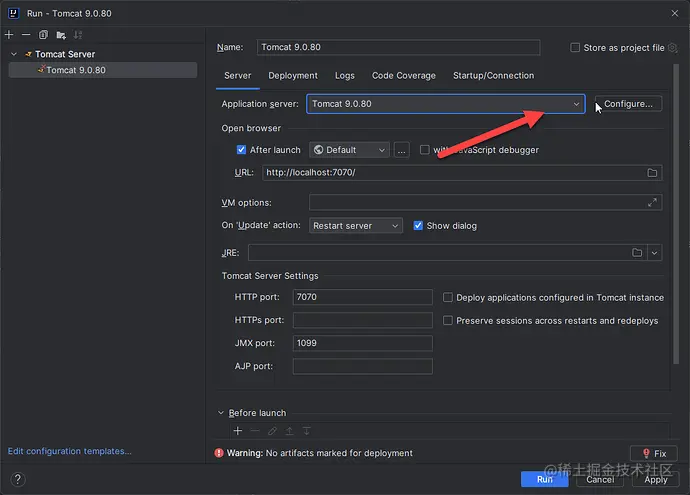The width and height of the screenshot is (690, 495).
Task: Switch to the Logs tab
Action: tap(345, 76)
